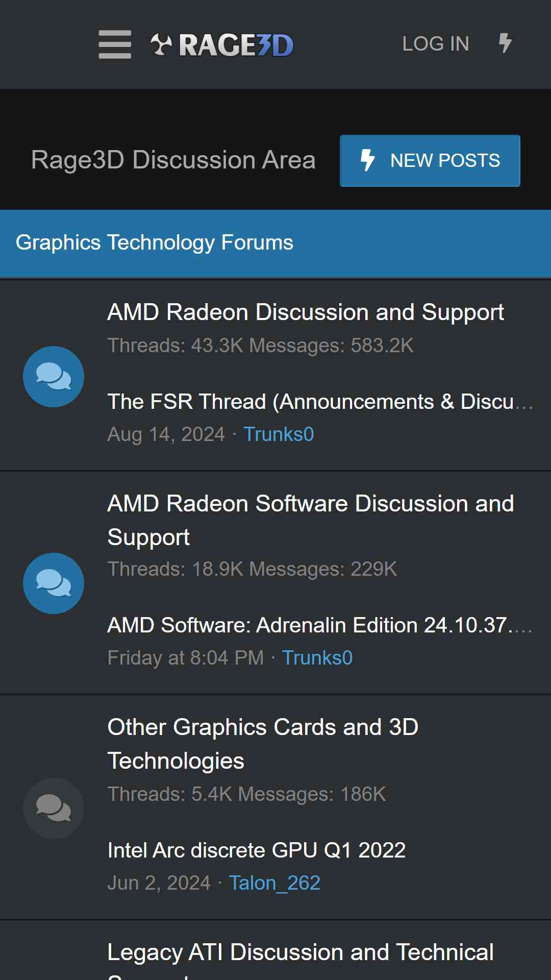Open the What's New lightning icon

505,43
